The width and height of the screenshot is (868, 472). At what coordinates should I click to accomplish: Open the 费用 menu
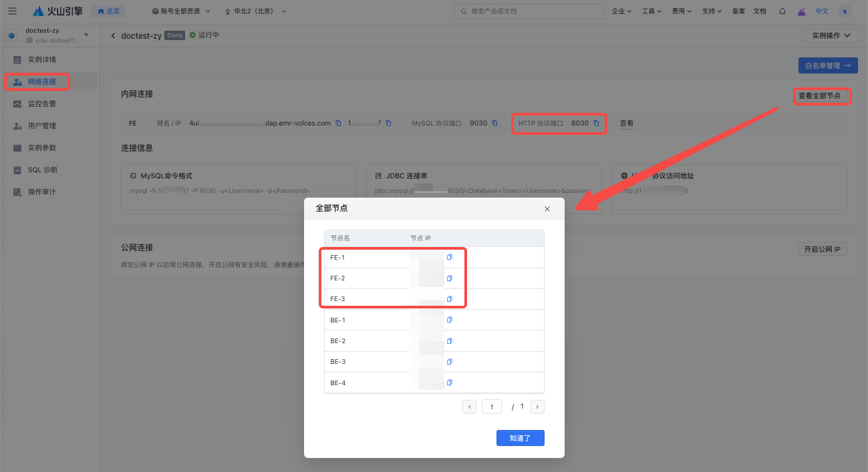(x=682, y=11)
